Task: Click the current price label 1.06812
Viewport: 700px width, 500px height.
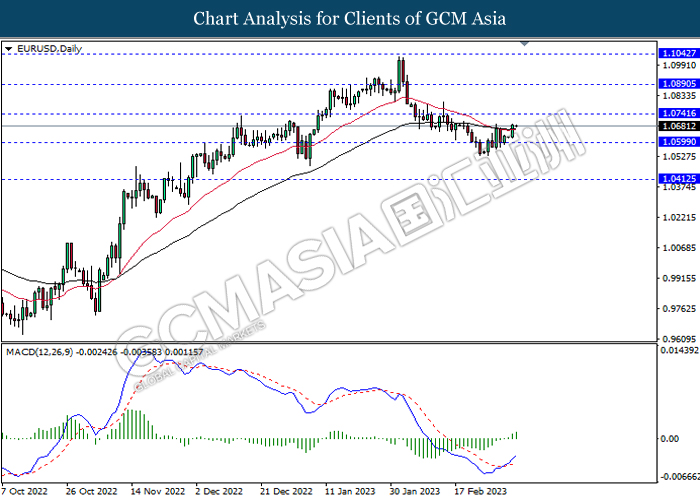Action: [679, 126]
